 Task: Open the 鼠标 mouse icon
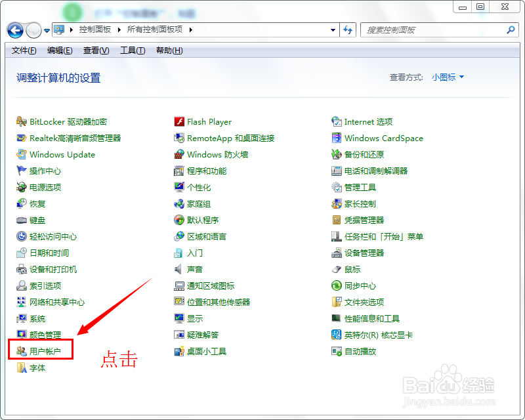pos(337,269)
